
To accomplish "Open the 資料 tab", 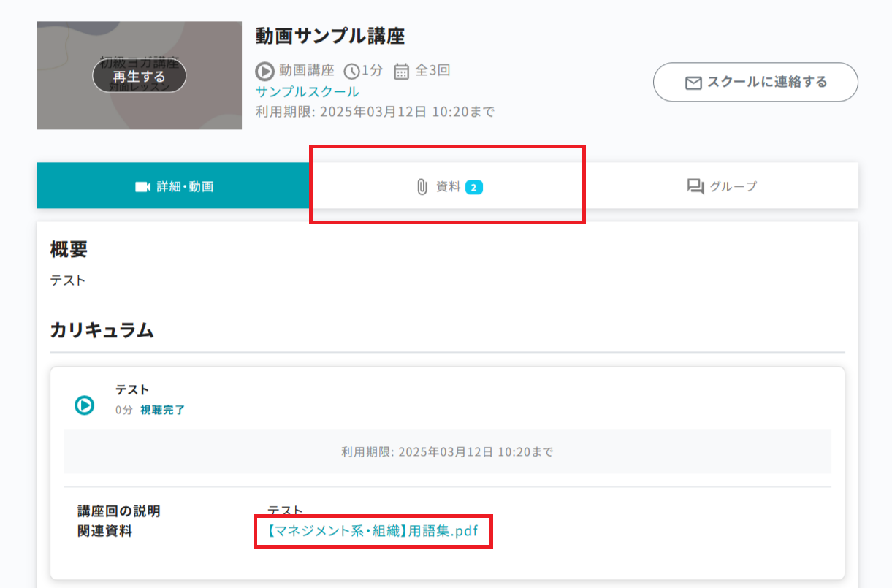I will point(448,187).
